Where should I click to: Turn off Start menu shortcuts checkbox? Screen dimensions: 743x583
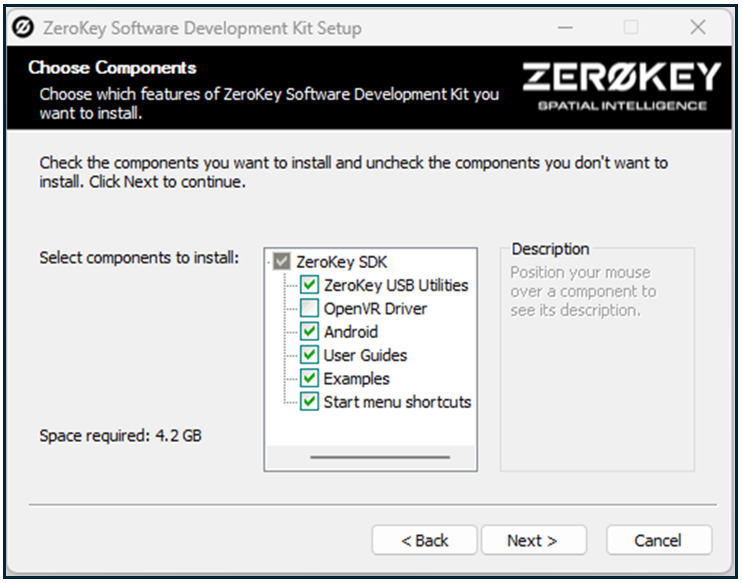point(310,402)
